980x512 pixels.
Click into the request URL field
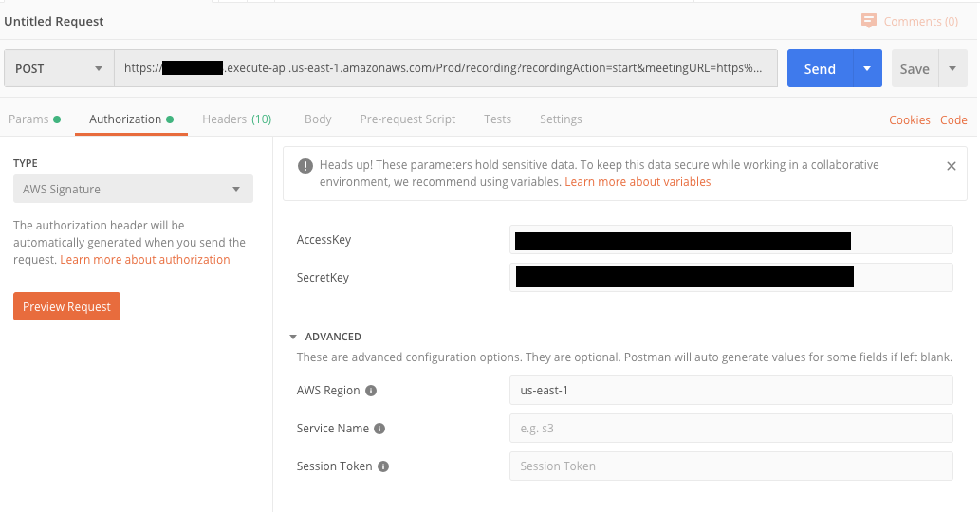pos(446,68)
